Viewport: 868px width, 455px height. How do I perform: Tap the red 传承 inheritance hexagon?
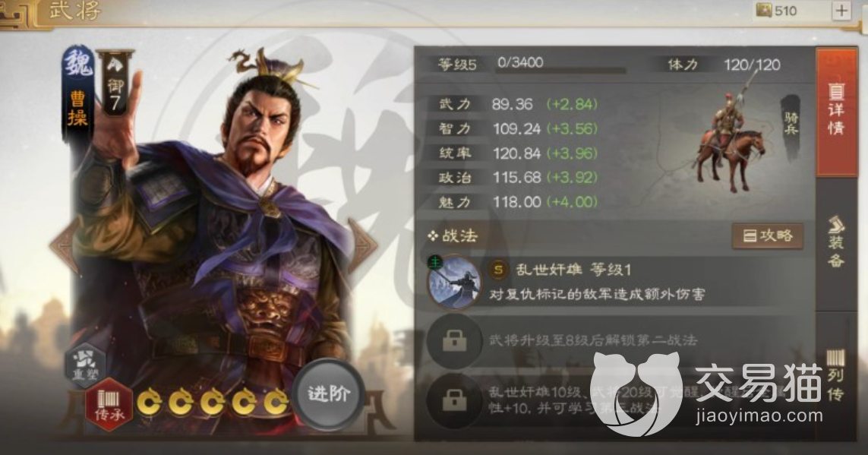(x=109, y=405)
